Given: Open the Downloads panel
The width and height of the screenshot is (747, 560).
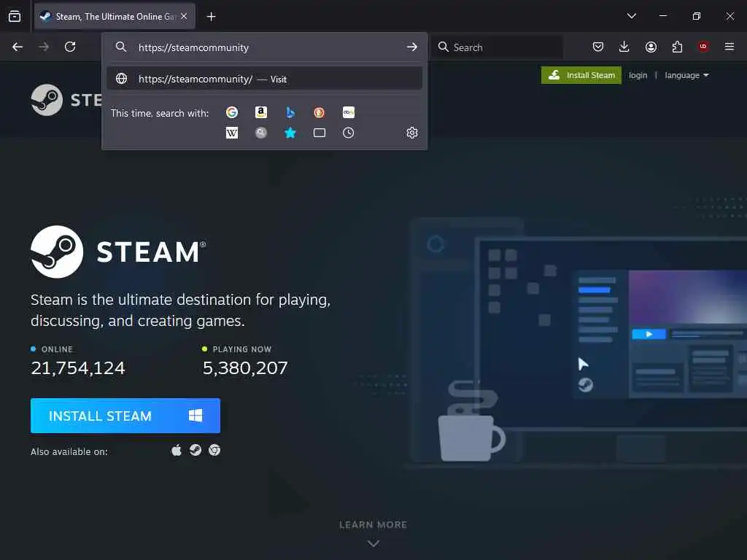Looking at the screenshot, I should point(624,47).
